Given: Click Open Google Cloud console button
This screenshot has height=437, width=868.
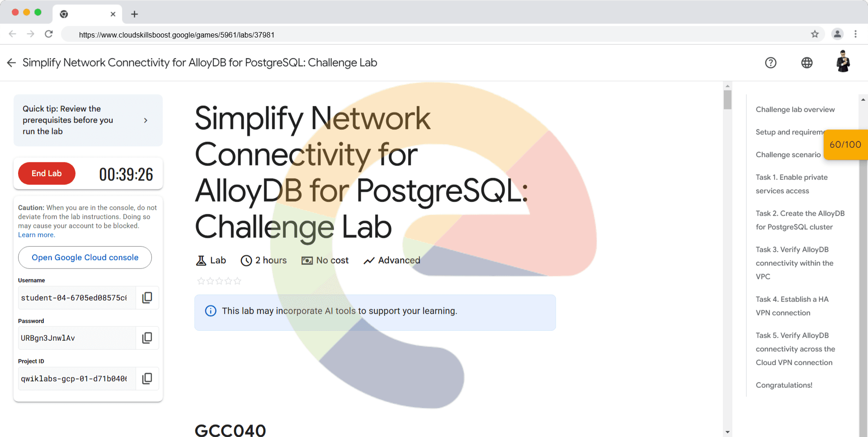Looking at the screenshot, I should click(x=85, y=258).
